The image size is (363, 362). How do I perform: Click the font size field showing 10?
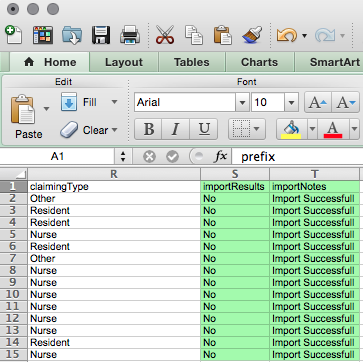268,102
